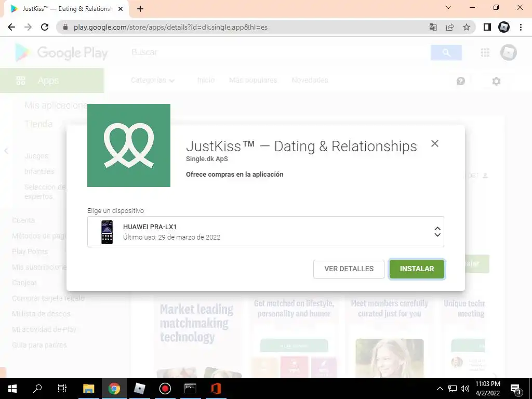
Task: Open File Explorer from taskbar
Action: [x=88, y=389]
